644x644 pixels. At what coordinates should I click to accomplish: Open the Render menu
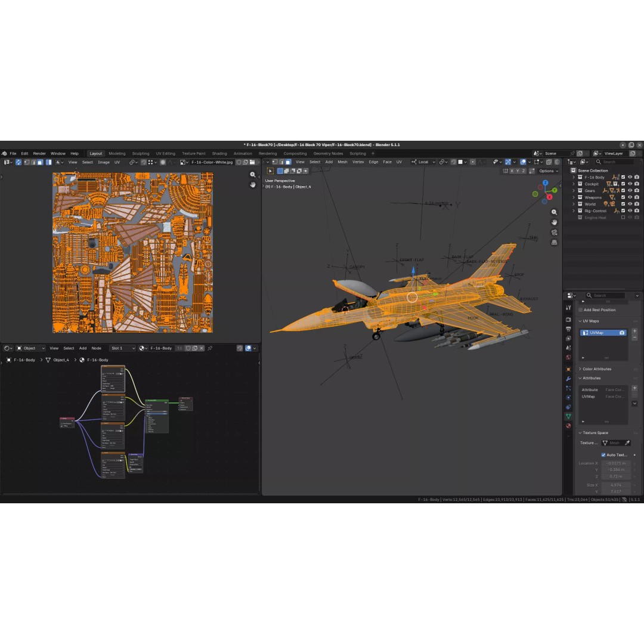tap(39, 154)
